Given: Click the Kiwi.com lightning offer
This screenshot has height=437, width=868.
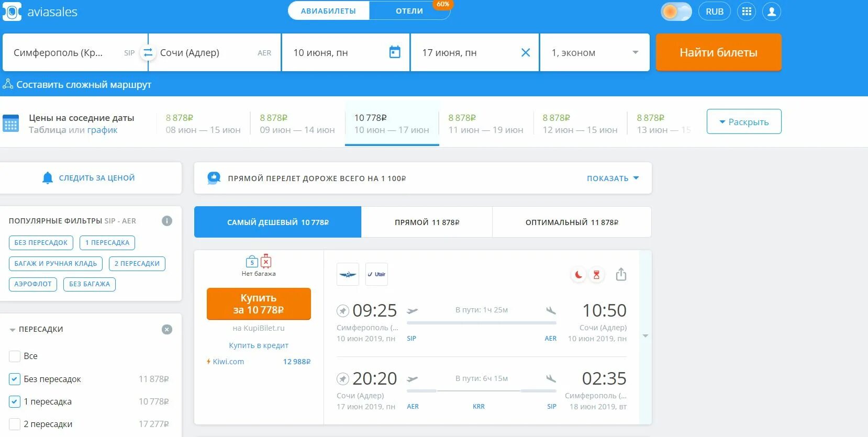Looking at the screenshot, I should pyautogui.click(x=226, y=362).
